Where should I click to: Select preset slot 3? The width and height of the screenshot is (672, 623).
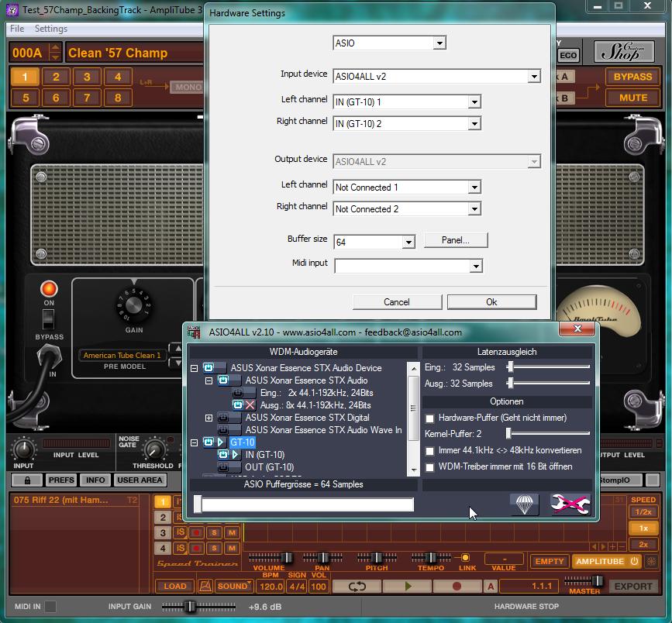[87, 77]
